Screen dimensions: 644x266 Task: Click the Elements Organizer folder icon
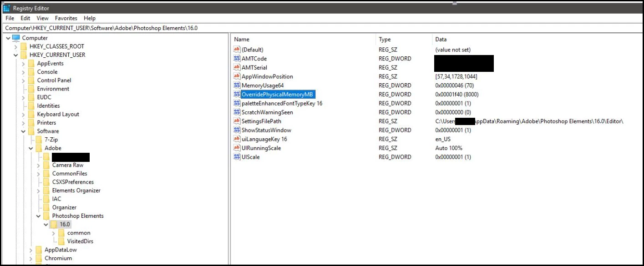tap(46, 191)
